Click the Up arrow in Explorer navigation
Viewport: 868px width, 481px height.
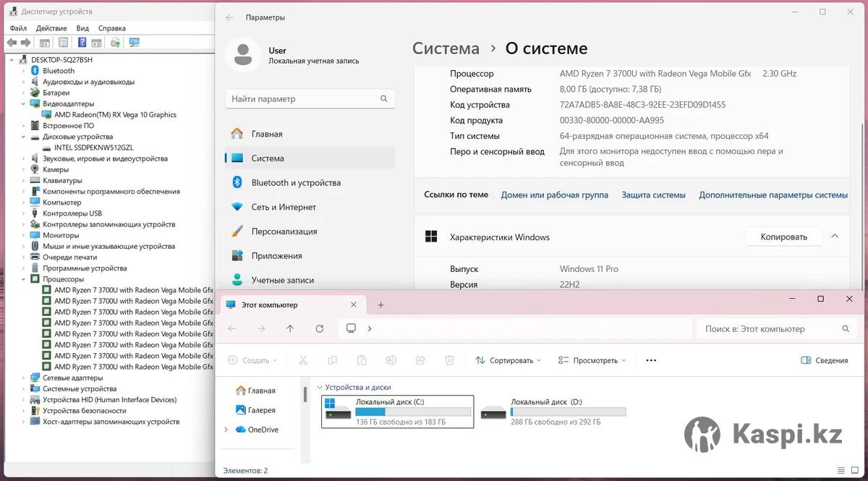290,328
